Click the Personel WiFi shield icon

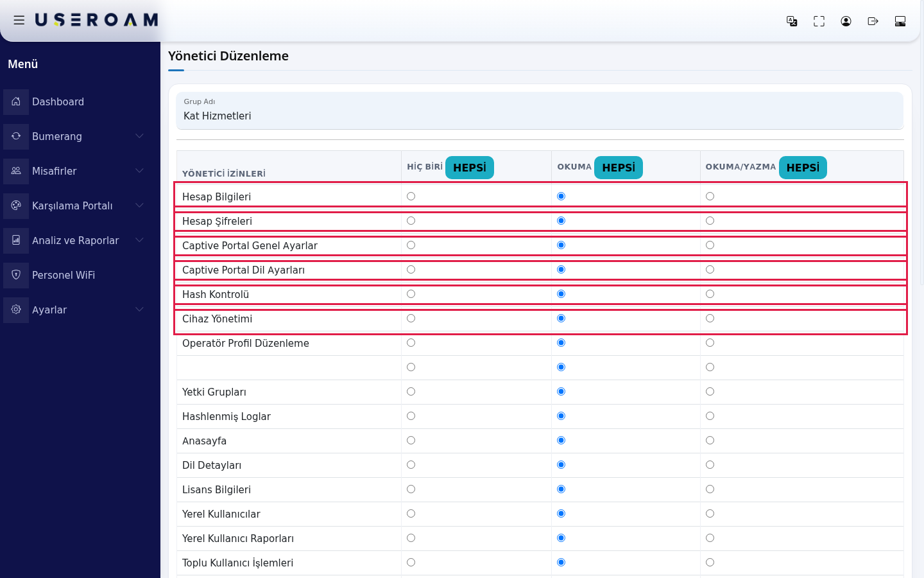click(16, 275)
